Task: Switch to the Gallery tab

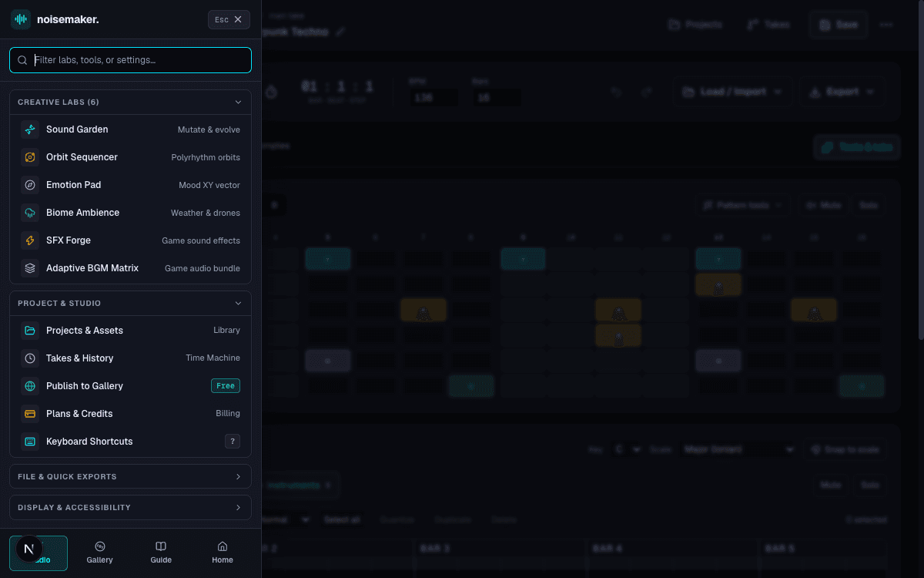Action: (99, 553)
